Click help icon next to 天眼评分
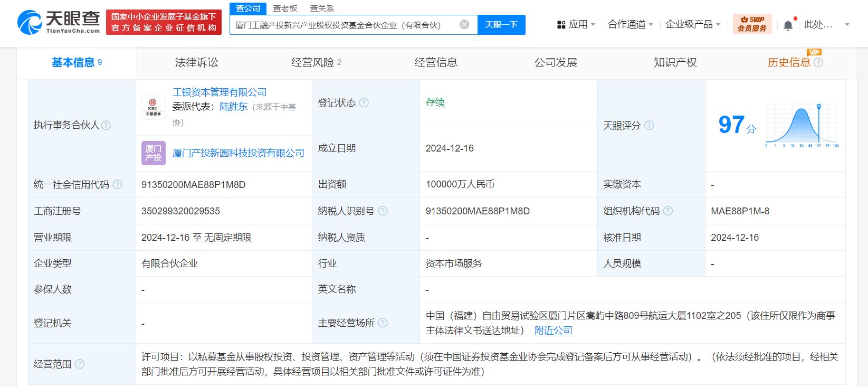Viewport: 868px width, 387px height. coord(649,125)
